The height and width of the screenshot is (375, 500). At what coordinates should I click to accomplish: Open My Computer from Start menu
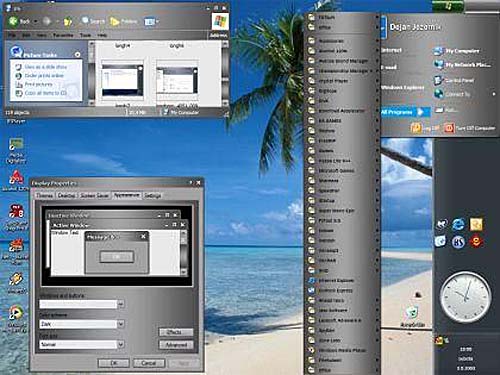coord(456,51)
